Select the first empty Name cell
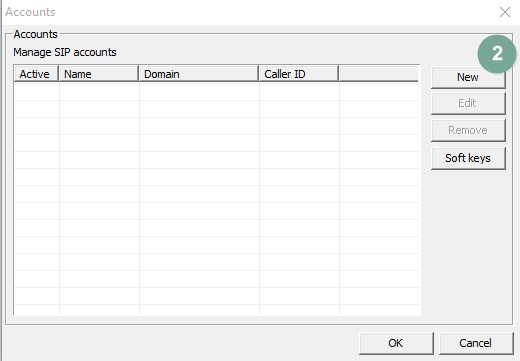 pos(99,92)
